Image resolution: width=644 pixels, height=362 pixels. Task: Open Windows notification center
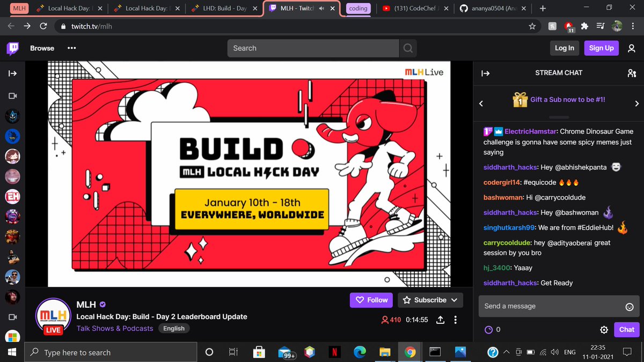click(626, 352)
